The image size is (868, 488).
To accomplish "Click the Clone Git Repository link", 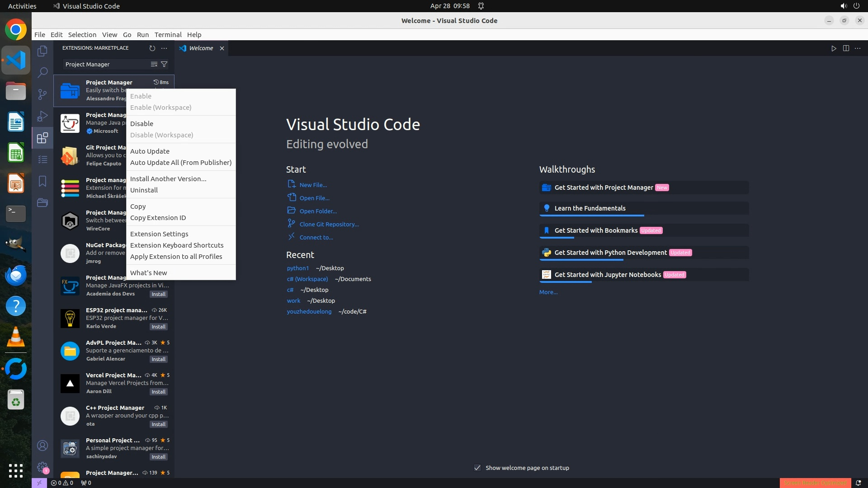I will (329, 224).
